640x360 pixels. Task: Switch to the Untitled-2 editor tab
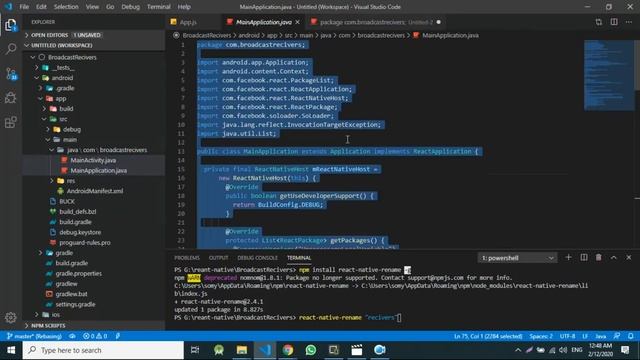click(x=376, y=22)
